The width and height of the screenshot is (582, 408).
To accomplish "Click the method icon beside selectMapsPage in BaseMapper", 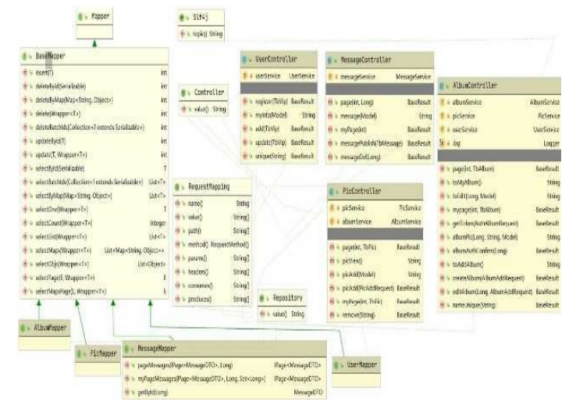I will click(25, 291).
